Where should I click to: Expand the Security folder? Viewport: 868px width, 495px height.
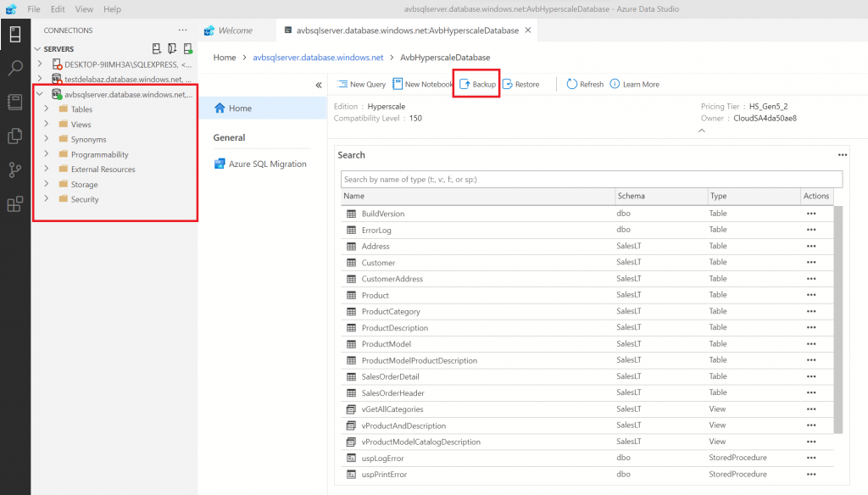[47, 199]
